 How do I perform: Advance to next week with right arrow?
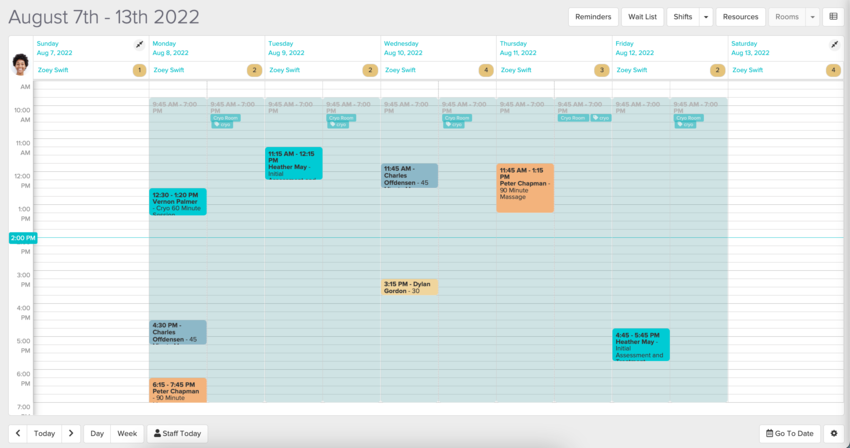(70, 433)
